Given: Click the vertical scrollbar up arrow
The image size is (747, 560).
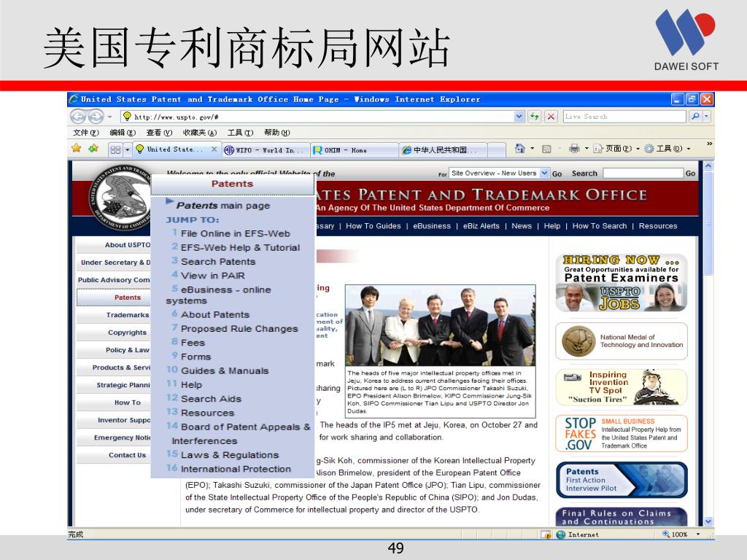Looking at the screenshot, I should coord(708,166).
